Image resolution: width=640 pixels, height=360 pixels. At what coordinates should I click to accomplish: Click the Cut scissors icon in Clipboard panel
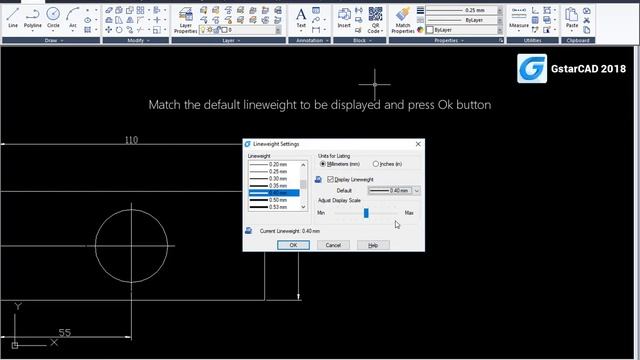coord(587,20)
